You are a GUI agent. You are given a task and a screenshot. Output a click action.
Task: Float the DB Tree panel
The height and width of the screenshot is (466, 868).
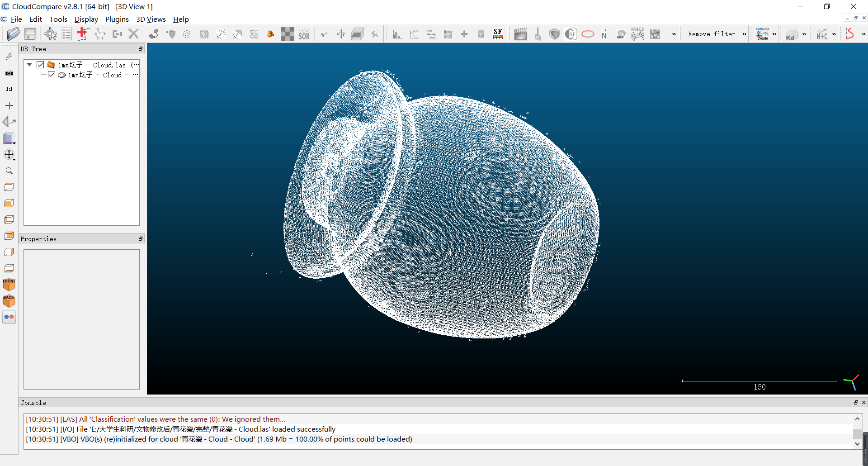click(x=140, y=48)
